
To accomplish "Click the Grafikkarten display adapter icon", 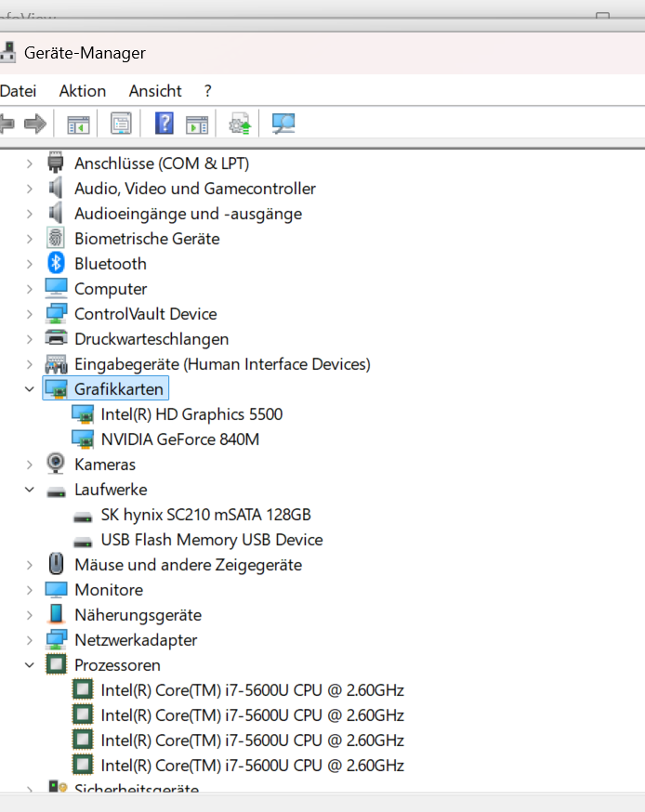I will pyautogui.click(x=56, y=389).
